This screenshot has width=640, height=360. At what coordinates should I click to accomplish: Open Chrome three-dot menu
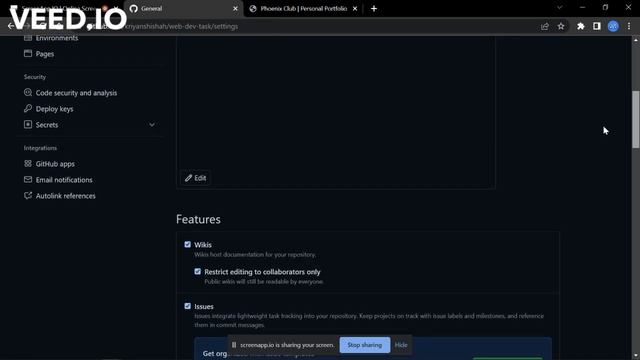click(629, 27)
